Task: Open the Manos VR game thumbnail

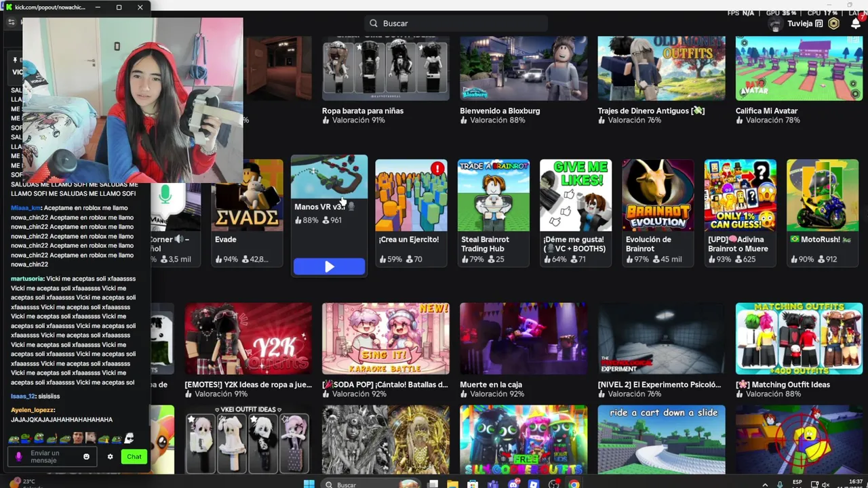Action: [329, 177]
